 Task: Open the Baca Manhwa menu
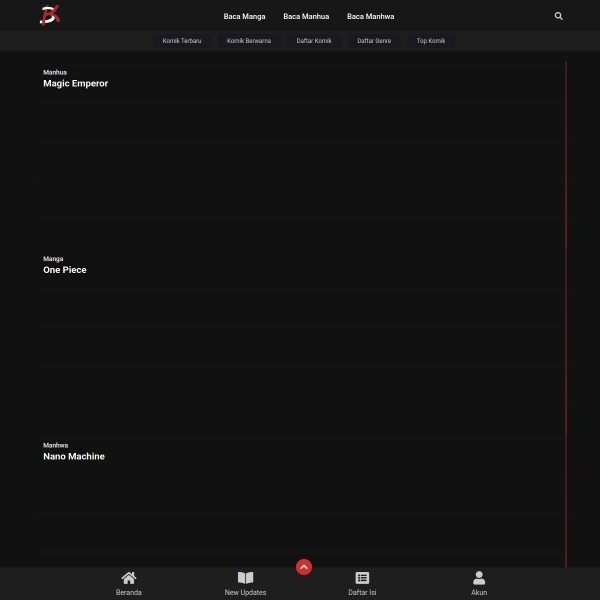[x=370, y=16]
